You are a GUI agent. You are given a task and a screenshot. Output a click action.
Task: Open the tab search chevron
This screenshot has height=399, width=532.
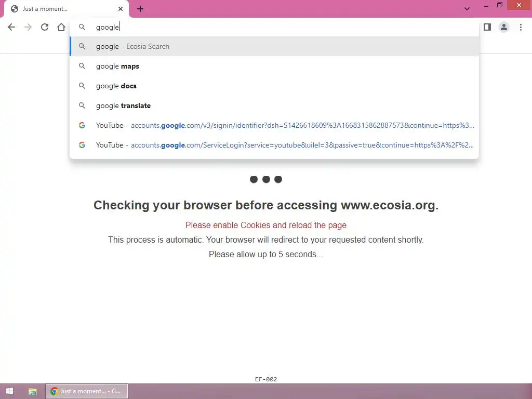(x=467, y=9)
